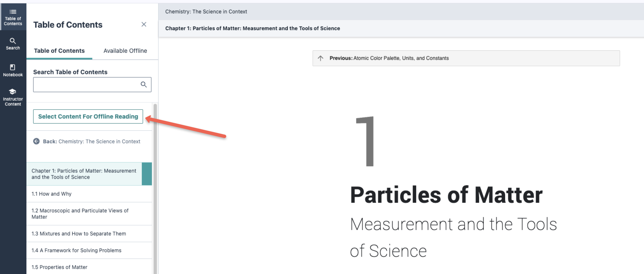644x274 pixels.
Task: Open section 1.4 A Framework for Solving Problems
Action: (77, 250)
